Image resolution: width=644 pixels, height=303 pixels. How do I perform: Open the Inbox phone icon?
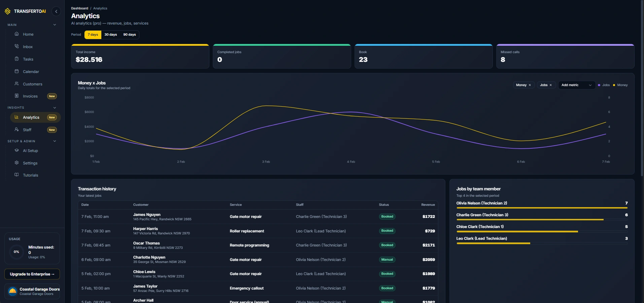[x=16, y=46]
